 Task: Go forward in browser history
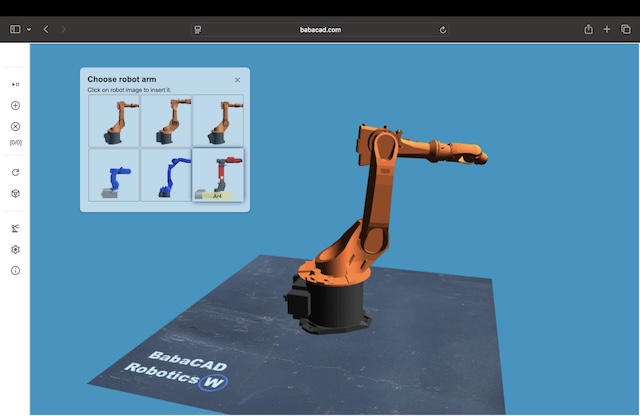64,29
